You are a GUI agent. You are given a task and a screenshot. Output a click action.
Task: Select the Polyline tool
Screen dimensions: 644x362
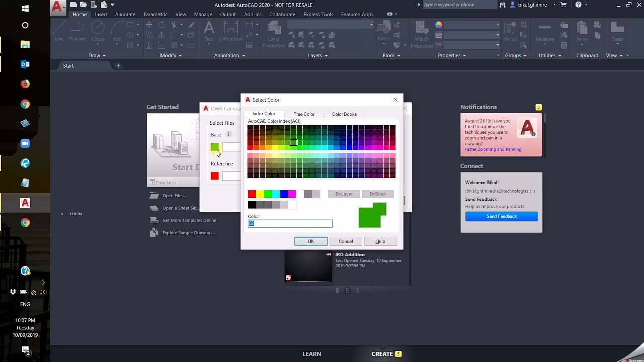77,30
